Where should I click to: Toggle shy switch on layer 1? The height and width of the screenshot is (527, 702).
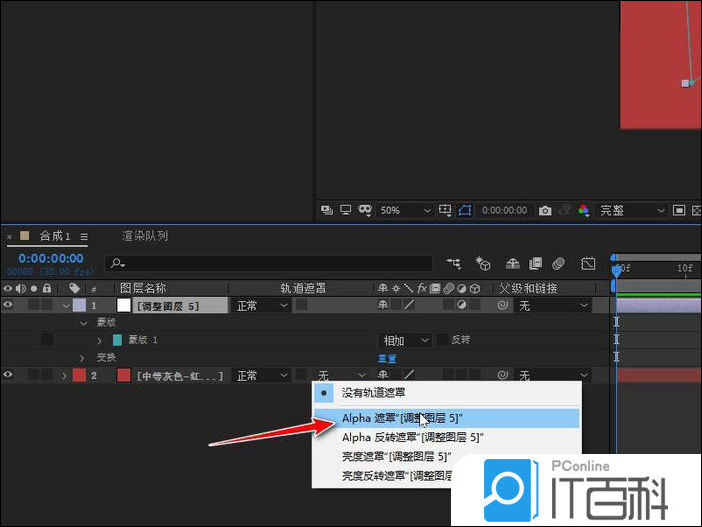coord(383,305)
